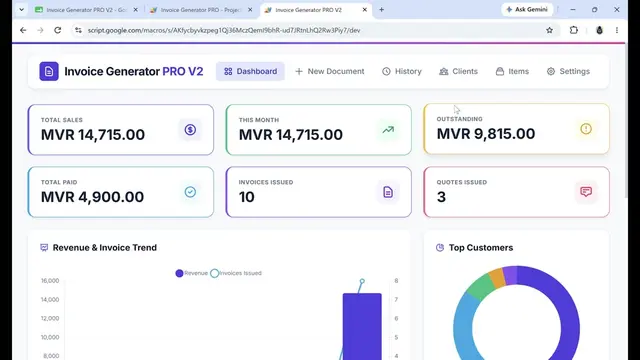Screen dimensions: 640x360
Task: Click the browser forward arrow
Action: [40, 30]
